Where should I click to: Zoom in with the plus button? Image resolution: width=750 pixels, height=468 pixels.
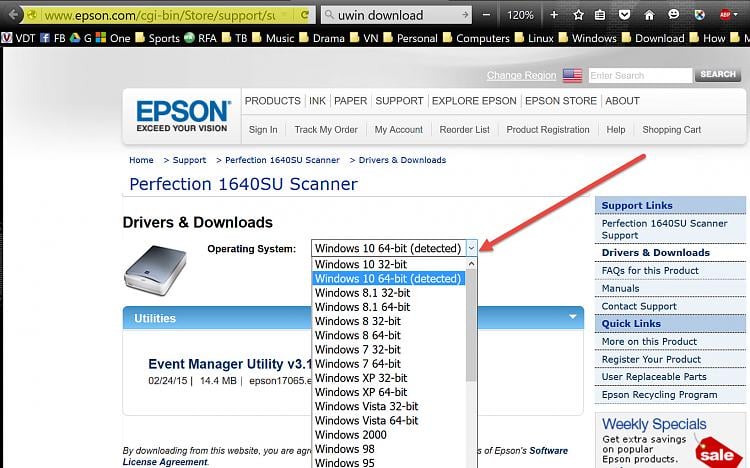[554, 15]
